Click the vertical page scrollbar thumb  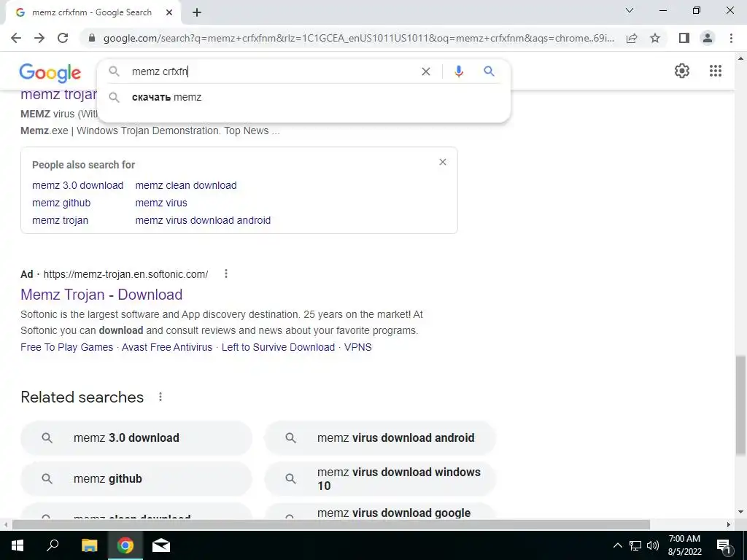[x=740, y=405]
